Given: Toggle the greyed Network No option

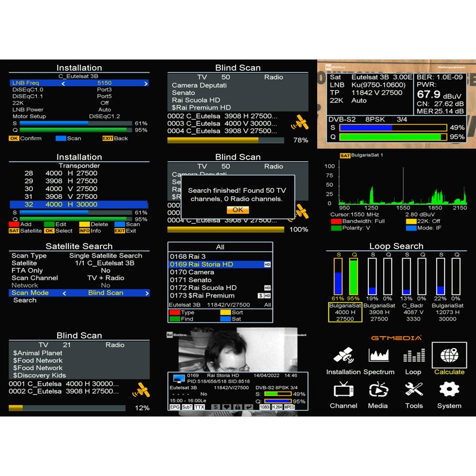Looking at the screenshot, I should (x=80, y=286).
